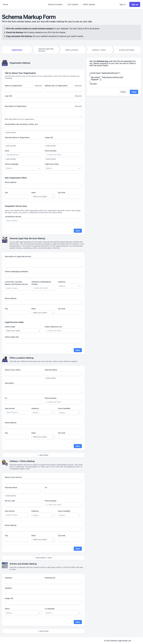Click Check to validate generated markup
The height and width of the screenshot is (644, 143).
(x=123, y=92)
